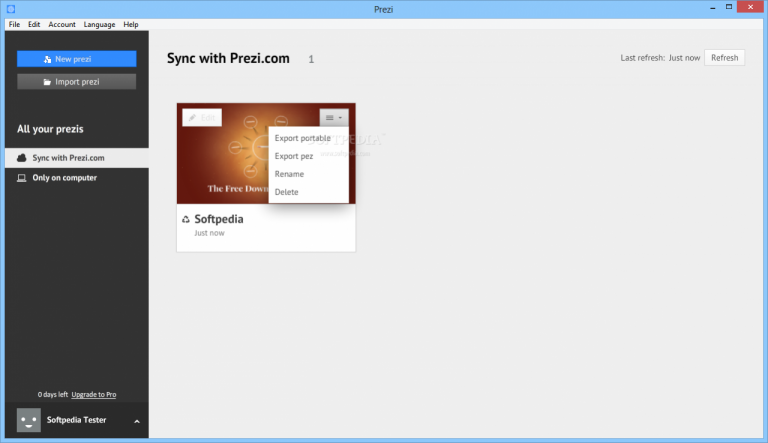Click the laptop icon beside Only on computer
The height and width of the screenshot is (443, 768).
pos(22,178)
